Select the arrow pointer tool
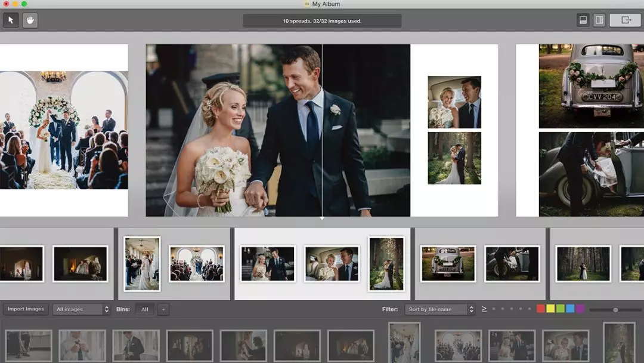The width and height of the screenshot is (644, 363). 11,20
